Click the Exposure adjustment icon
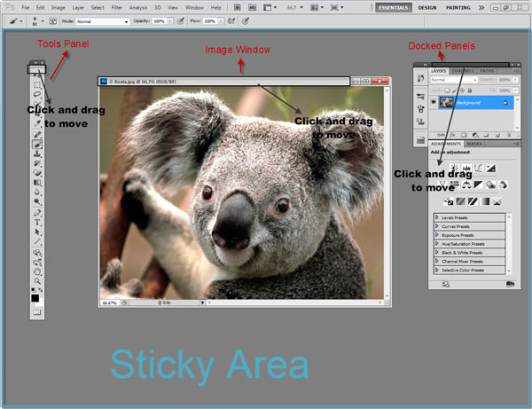The width and height of the screenshot is (532, 409). pos(490,168)
